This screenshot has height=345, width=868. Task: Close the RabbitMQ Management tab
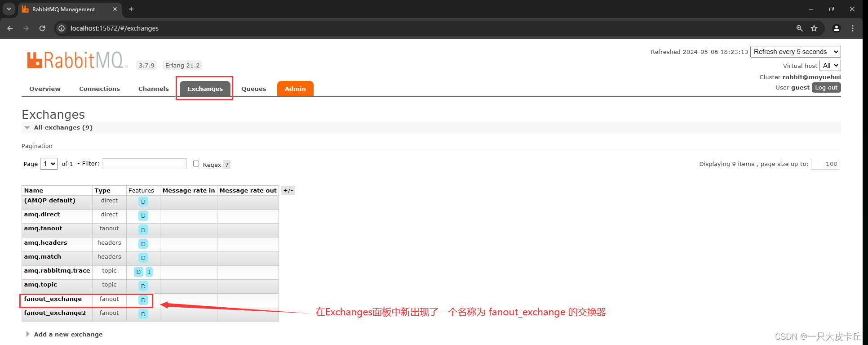[x=115, y=9]
